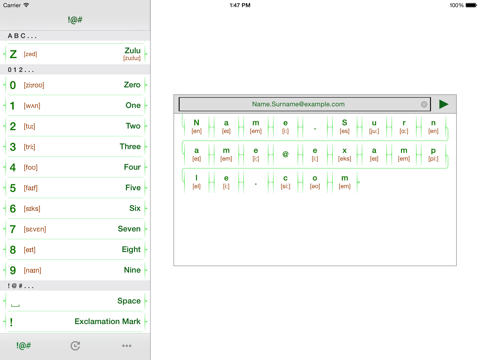The image size is (480, 360).
Task: Select the Exclamation Mark row
Action: pos(75,322)
